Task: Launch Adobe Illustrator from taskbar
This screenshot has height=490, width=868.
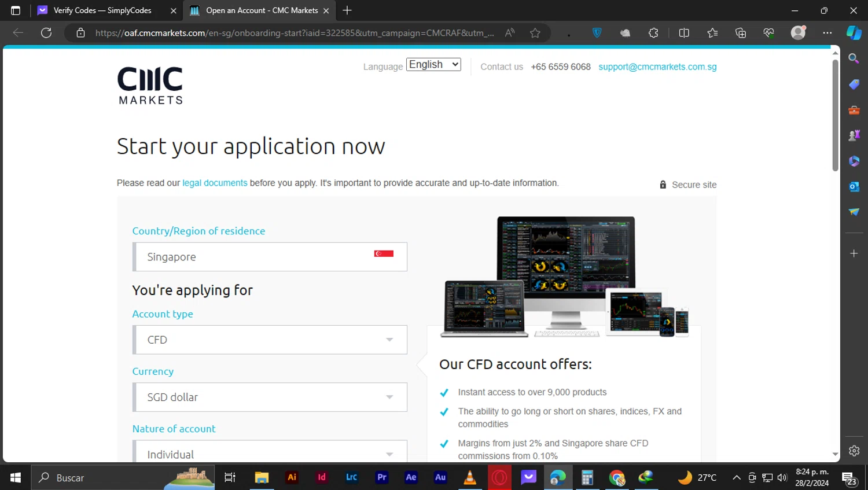Action: [292, 477]
